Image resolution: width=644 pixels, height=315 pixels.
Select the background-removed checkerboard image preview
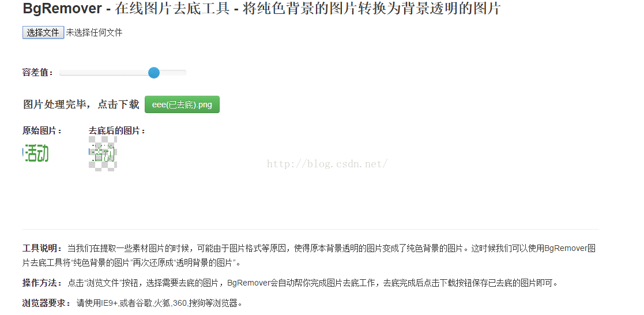[x=103, y=153]
